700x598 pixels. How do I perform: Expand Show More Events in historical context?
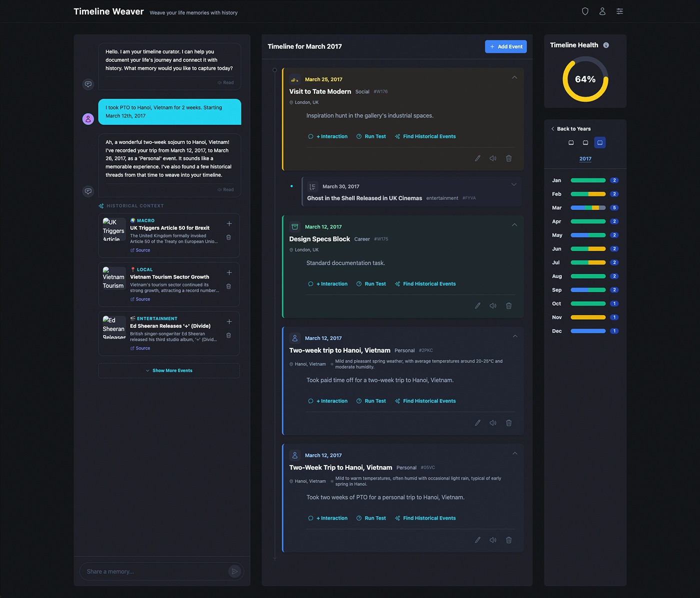pos(169,371)
